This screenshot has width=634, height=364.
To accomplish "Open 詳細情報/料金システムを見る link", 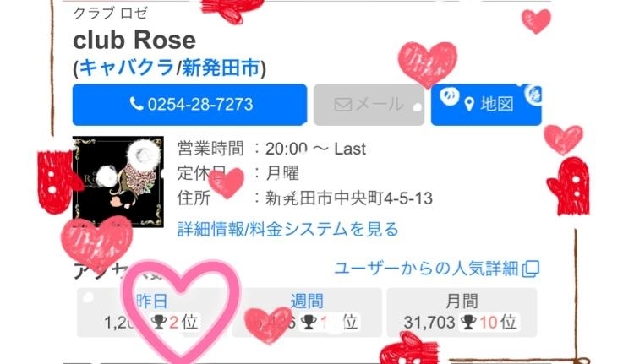I will [x=288, y=229].
